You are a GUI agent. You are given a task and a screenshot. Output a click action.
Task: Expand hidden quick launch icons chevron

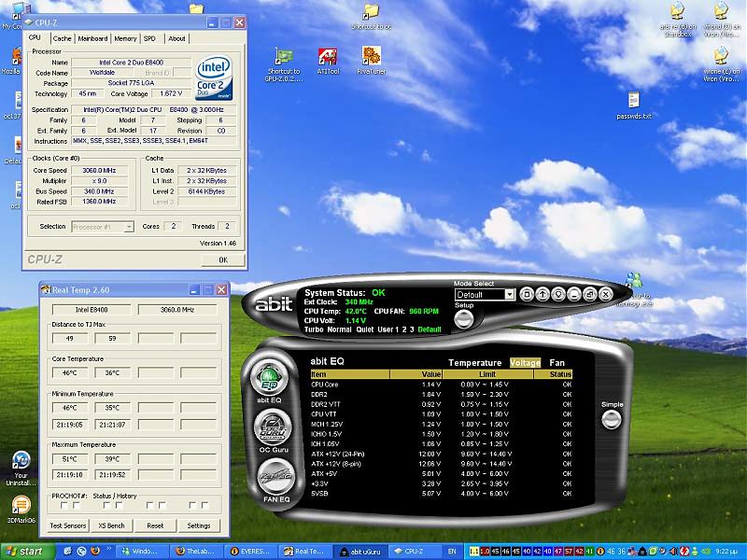(109, 549)
